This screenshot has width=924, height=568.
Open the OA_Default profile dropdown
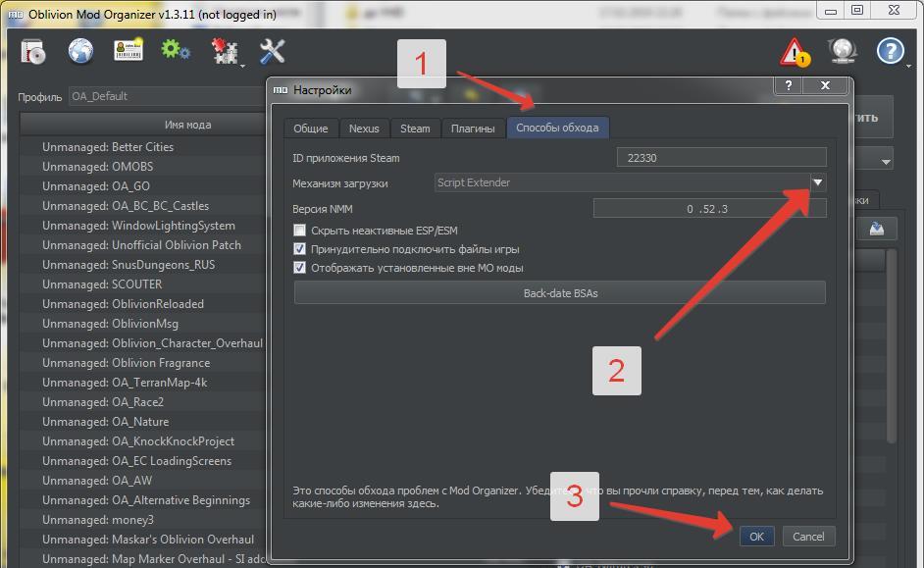[x=167, y=96]
